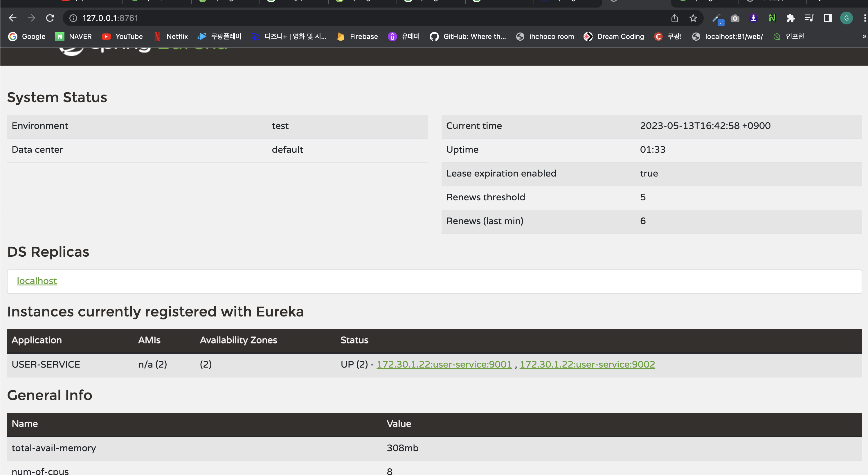Open the NAVER bookmark
Image resolution: width=868 pixels, height=475 pixels.
(x=73, y=36)
